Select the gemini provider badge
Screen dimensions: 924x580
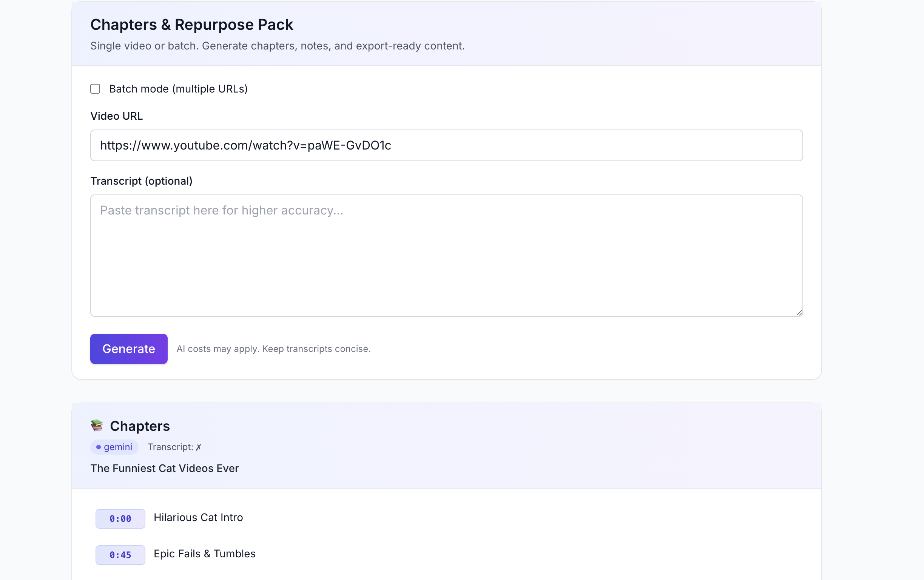(x=114, y=447)
